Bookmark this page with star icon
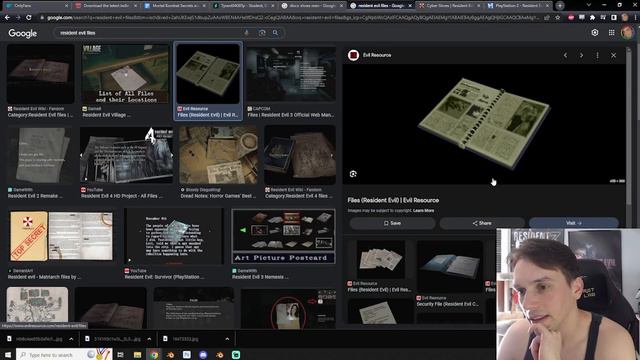Image resolution: width=640 pixels, height=360 pixels. [558, 18]
